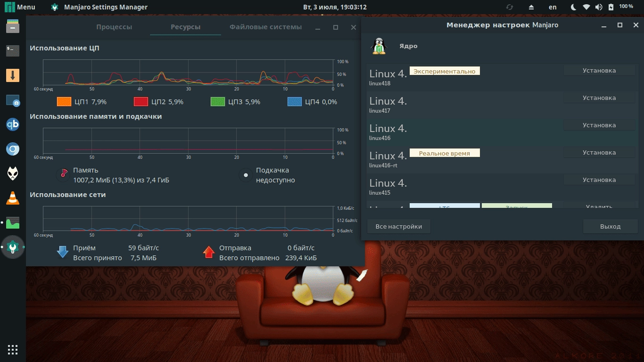Install the linux416 kernel
This screenshot has width=644, height=362.
point(599,125)
